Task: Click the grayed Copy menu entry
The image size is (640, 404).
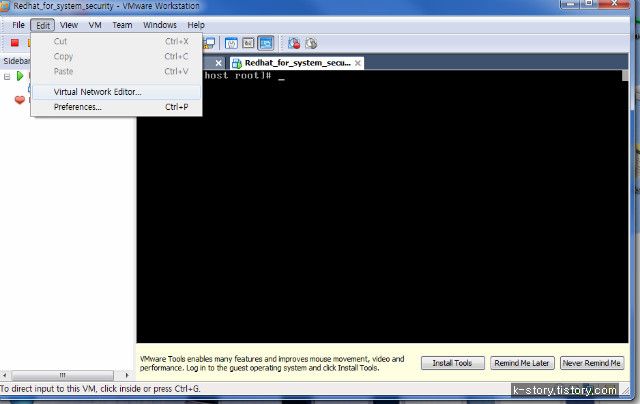Action: [x=116, y=56]
